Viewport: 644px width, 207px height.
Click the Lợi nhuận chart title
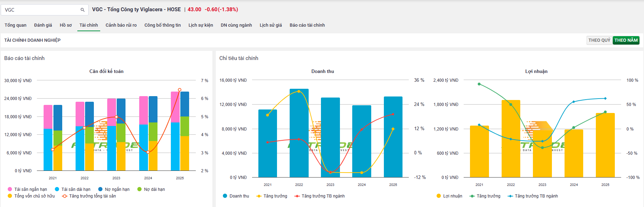[536, 71]
